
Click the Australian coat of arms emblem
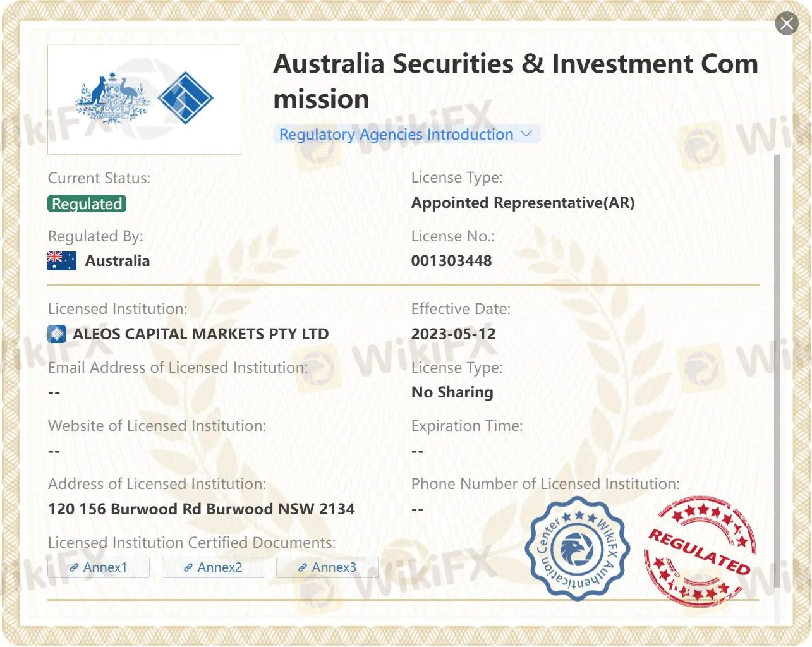(x=112, y=98)
